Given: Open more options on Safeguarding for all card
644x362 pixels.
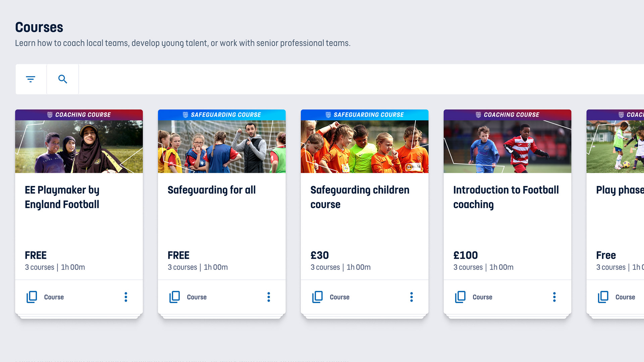Looking at the screenshot, I should 269,297.
